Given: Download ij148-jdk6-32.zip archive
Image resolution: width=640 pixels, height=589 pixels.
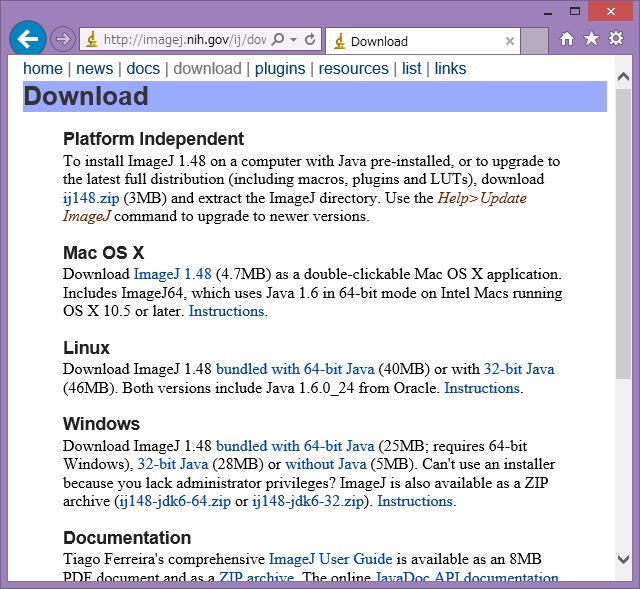Looking at the screenshot, I should click(x=308, y=501).
